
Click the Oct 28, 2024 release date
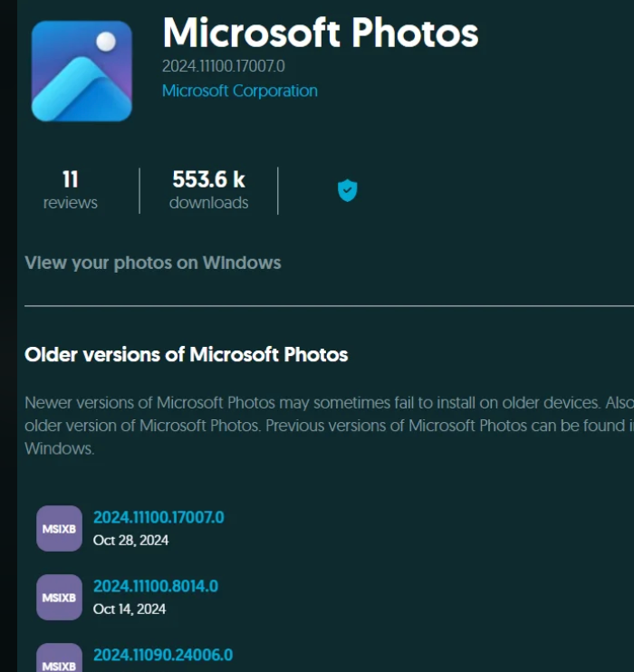coord(130,541)
